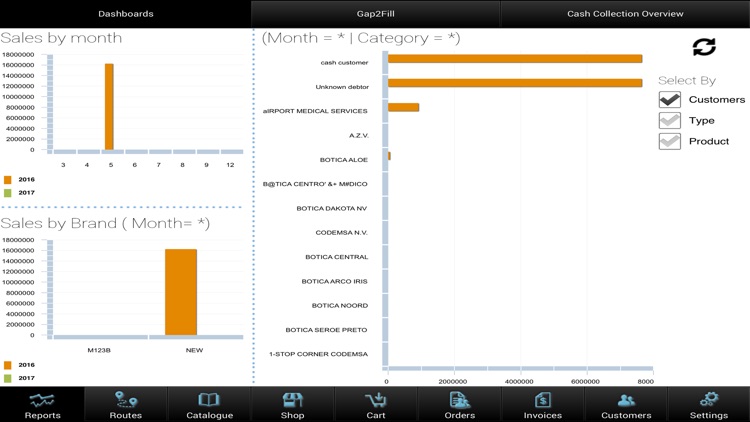Select the aIRPORT MEDICAL SERVICES bar

coord(403,107)
